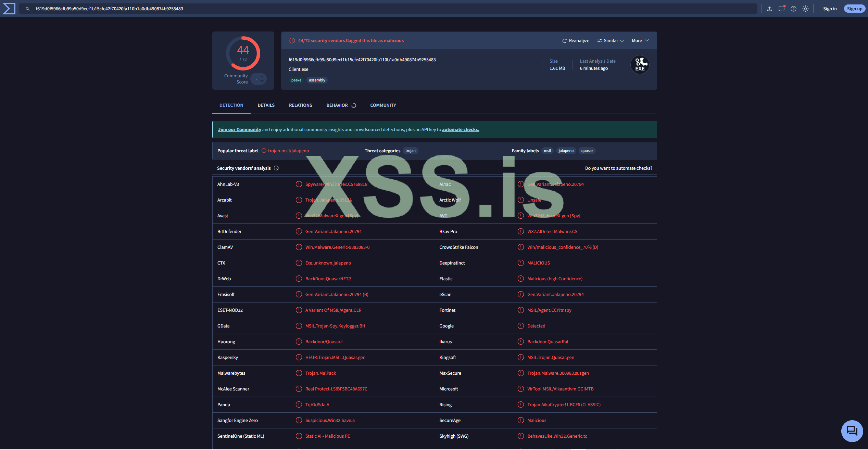The image size is (868, 450).
Task: Open the COMMUNITY tab
Action: 383,105
